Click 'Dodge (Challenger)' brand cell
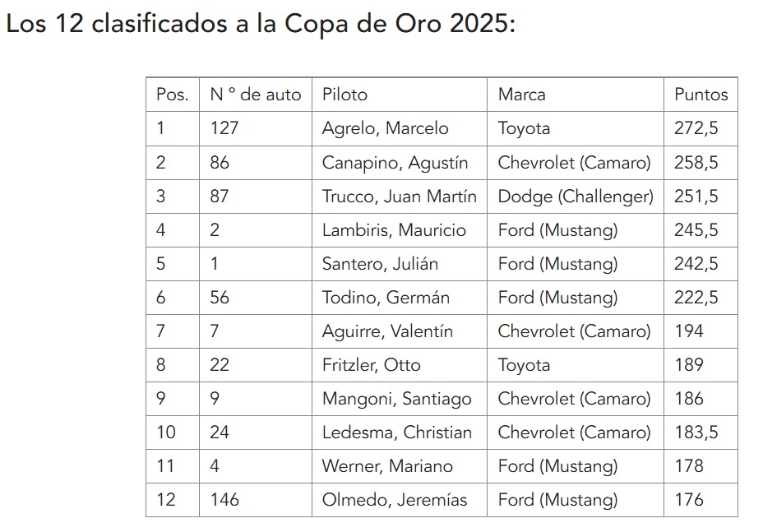Screen dimensions: 763x532 point(576,197)
